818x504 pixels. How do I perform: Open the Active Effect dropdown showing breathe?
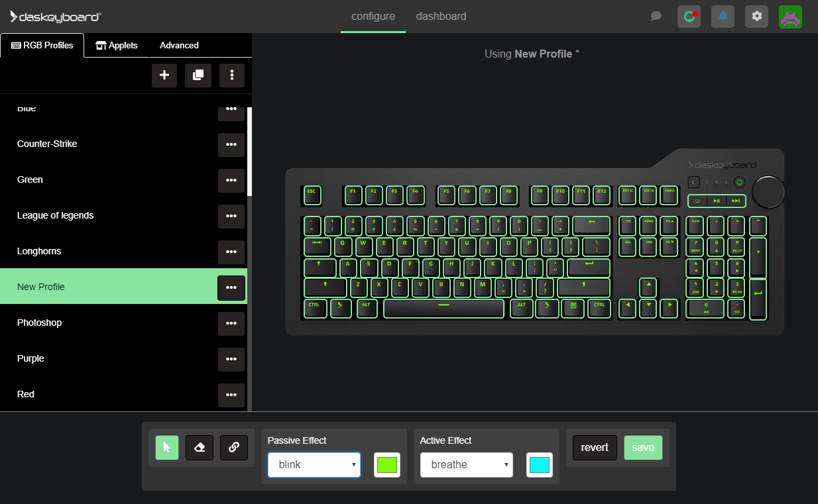(x=467, y=465)
